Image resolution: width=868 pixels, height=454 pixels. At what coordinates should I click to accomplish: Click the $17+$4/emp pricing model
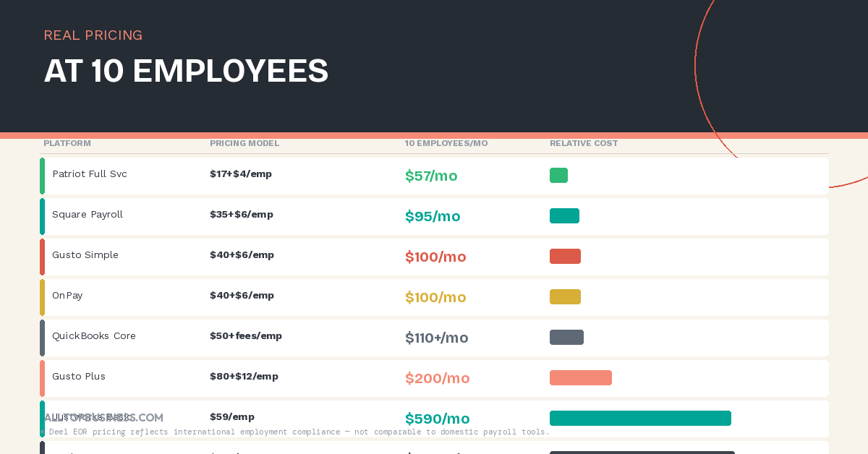coord(241,174)
